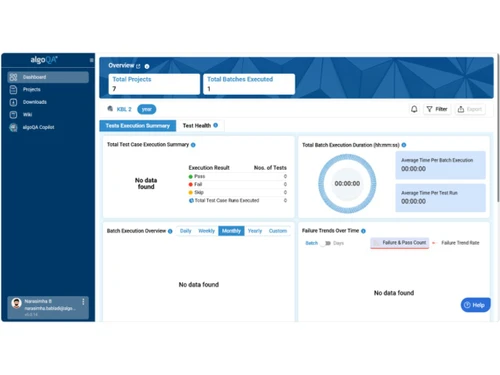This screenshot has height=375, width=500.
Task: Show Total Test Case Execution Summary info
Action: point(193,145)
